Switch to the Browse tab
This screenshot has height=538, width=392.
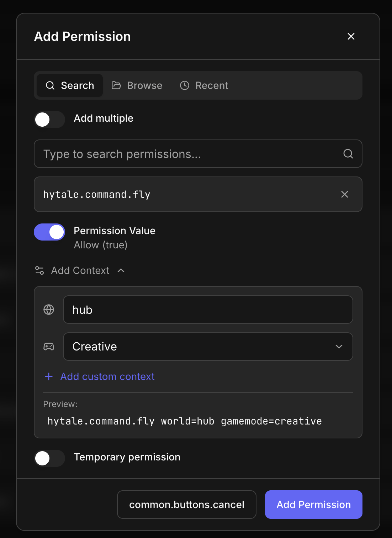pos(137,85)
